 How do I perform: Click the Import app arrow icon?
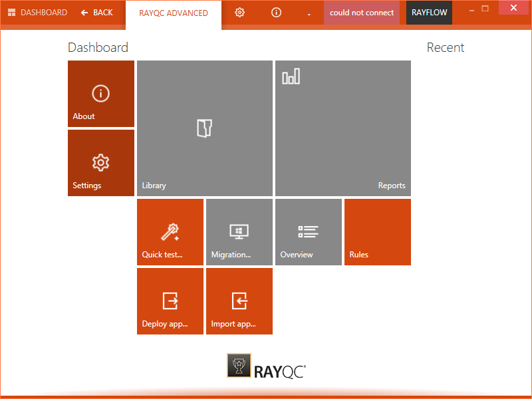click(239, 301)
